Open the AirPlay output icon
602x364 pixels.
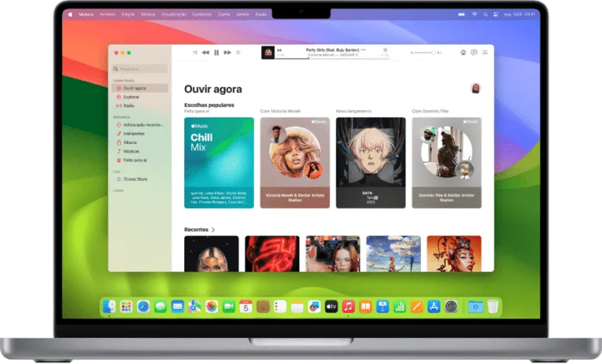pyautogui.click(x=463, y=52)
